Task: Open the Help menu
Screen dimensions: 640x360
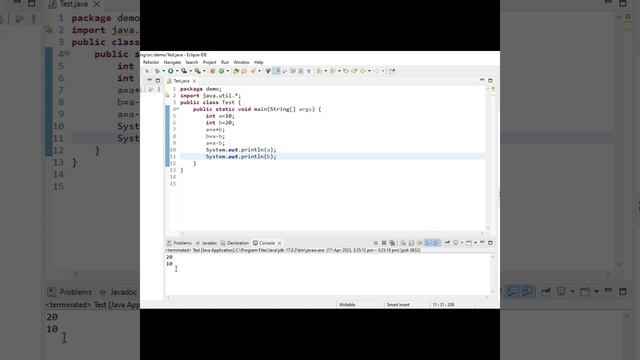Action: (x=259, y=62)
